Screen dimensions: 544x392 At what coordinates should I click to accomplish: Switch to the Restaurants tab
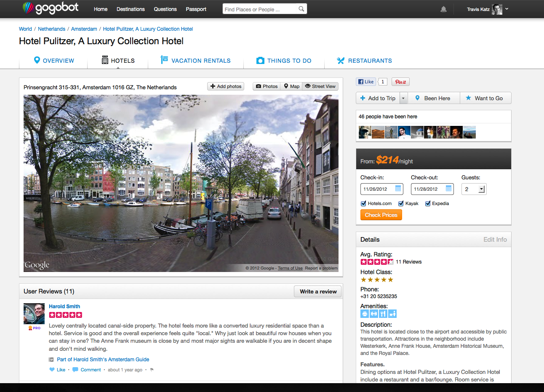point(365,61)
